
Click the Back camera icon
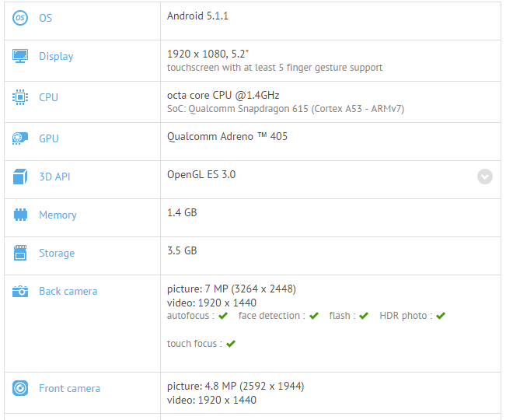coord(20,292)
